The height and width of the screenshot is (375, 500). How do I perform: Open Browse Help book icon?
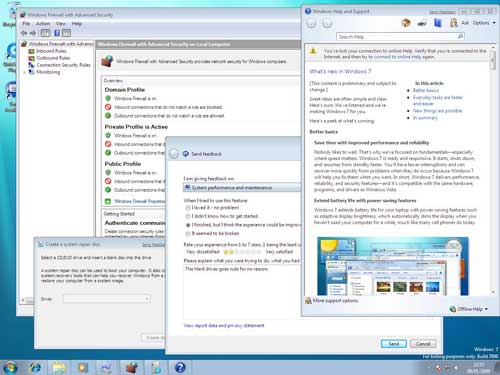pos(438,23)
